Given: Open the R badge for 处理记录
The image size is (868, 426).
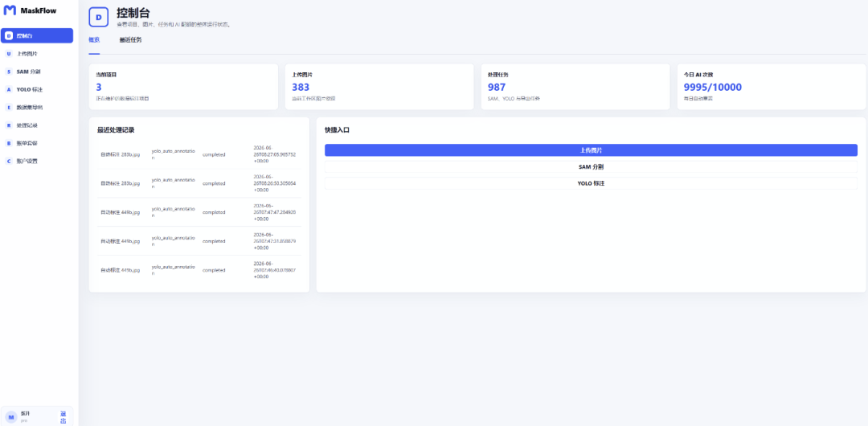Looking at the screenshot, I should (8, 125).
